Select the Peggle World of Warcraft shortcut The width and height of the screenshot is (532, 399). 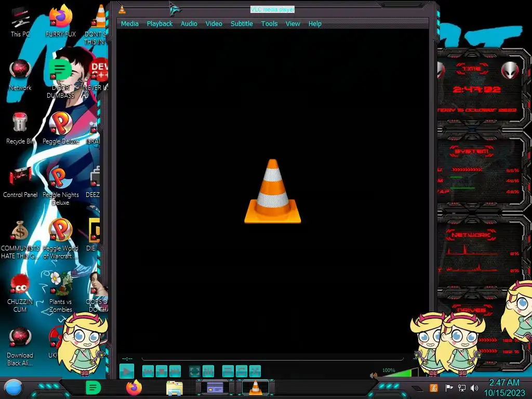[60, 239]
